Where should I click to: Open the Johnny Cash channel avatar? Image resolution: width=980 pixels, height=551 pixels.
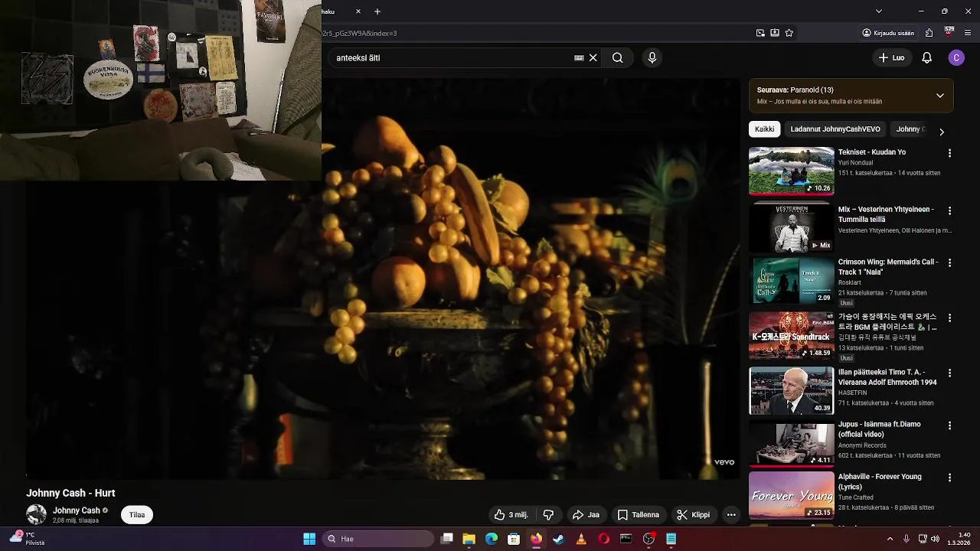click(x=36, y=514)
